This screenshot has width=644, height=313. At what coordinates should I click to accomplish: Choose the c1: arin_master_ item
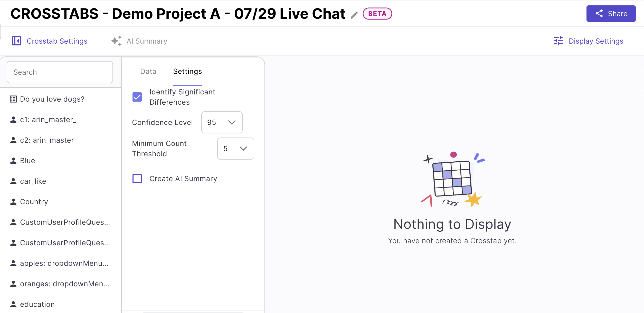click(x=48, y=120)
